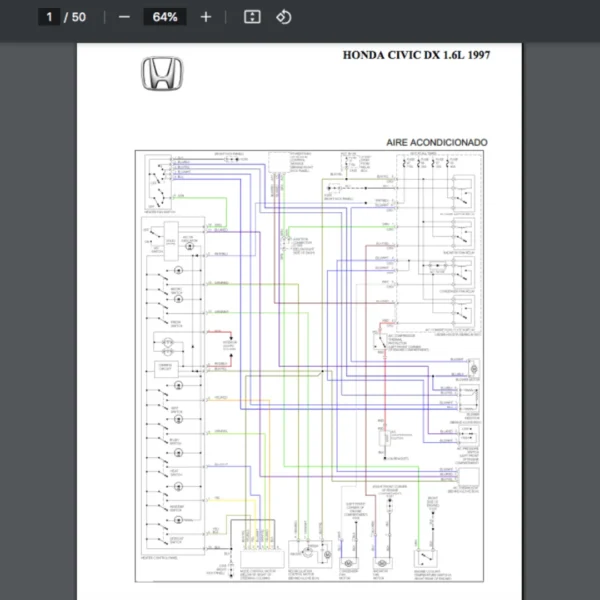
Task: Click the fit to page icon
Action: 253,17
